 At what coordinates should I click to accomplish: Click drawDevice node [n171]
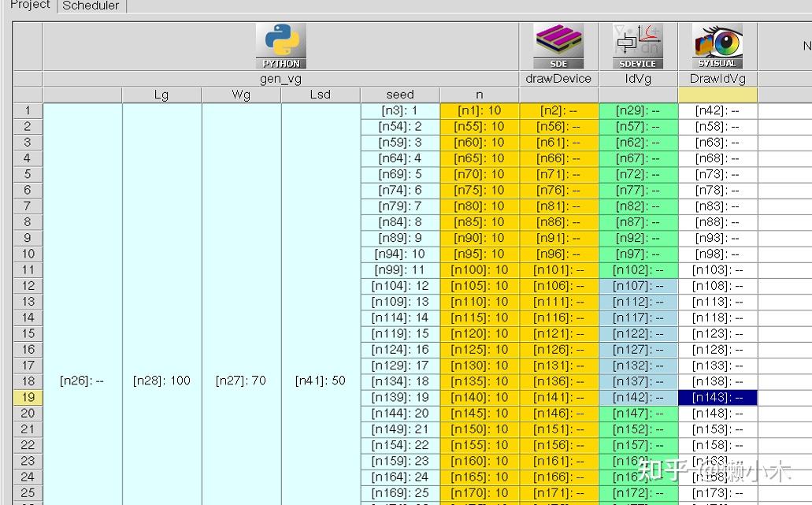click(x=558, y=493)
